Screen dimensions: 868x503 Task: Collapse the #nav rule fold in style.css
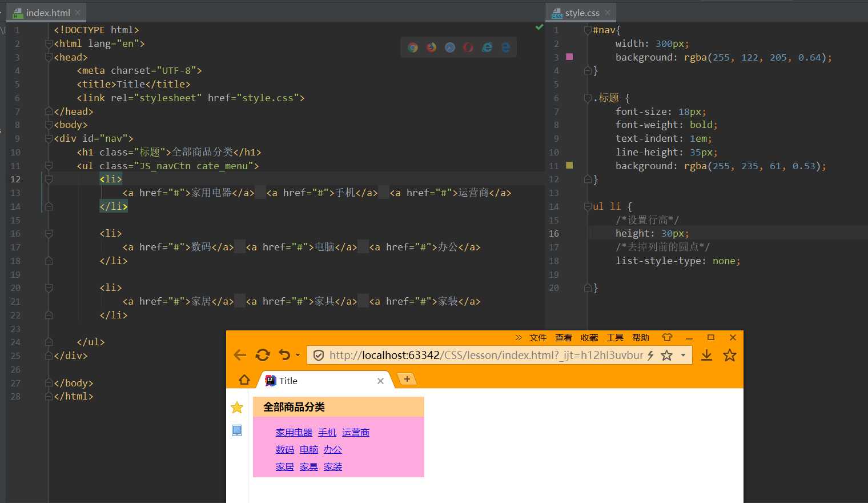[588, 30]
